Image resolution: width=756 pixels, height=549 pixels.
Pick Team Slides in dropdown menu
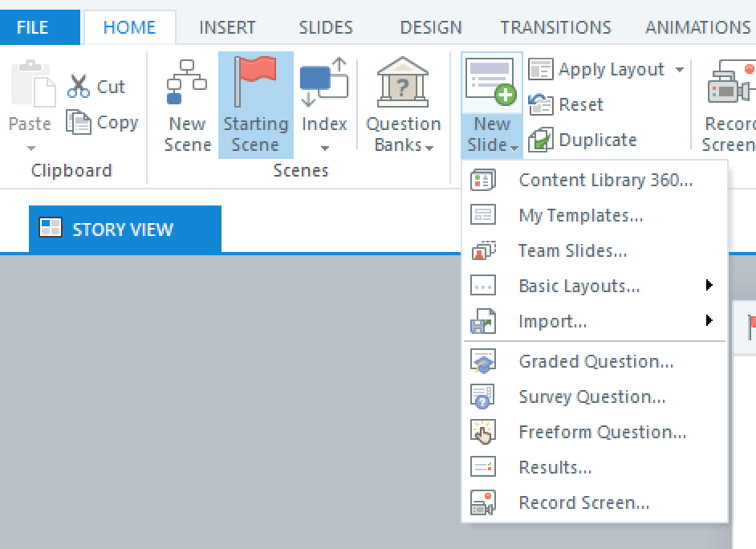pyautogui.click(x=572, y=250)
